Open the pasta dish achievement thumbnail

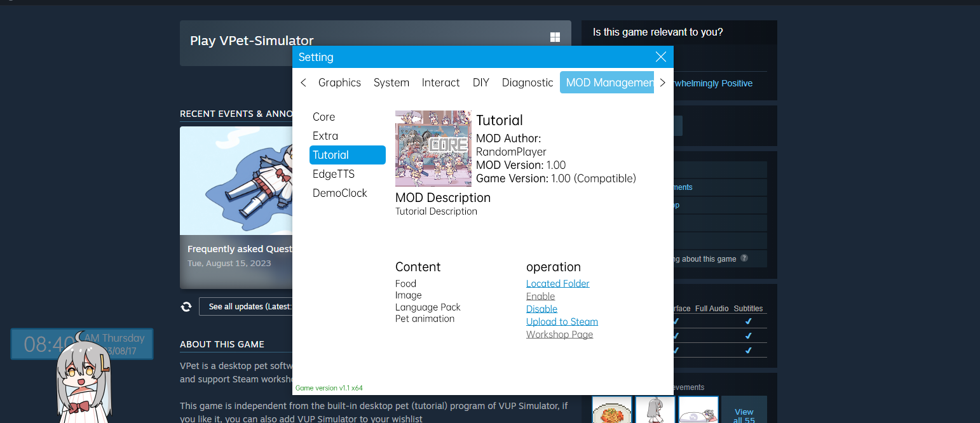click(x=612, y=410)
